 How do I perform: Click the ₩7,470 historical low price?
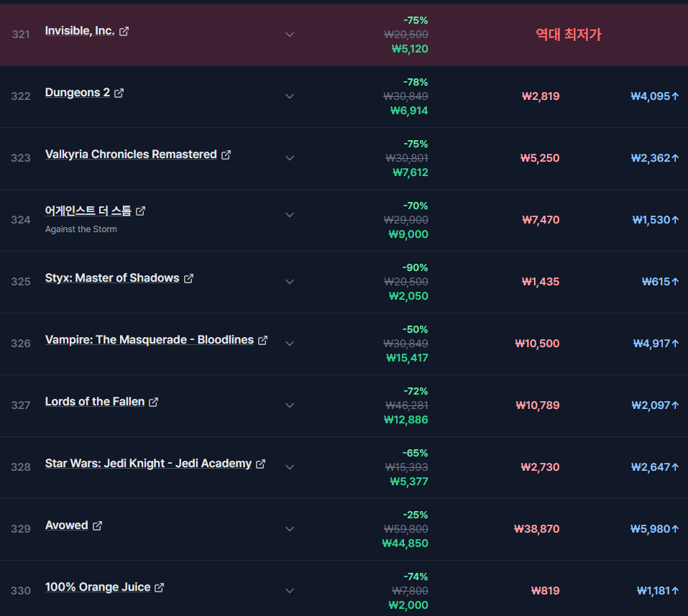[x=541, y=220]
